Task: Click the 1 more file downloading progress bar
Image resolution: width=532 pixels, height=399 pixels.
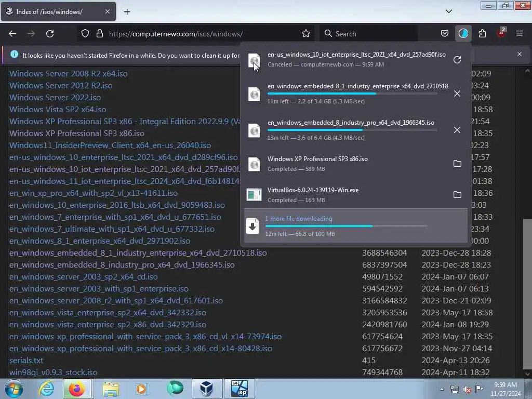Action: (346, 226)
